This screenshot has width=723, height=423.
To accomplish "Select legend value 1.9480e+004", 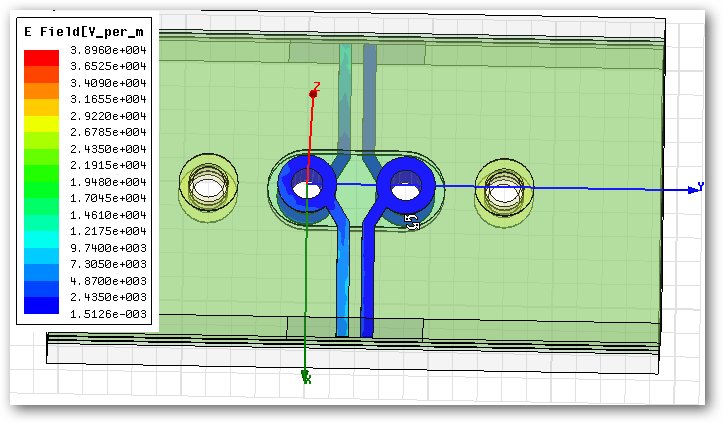I will [108, 182].
